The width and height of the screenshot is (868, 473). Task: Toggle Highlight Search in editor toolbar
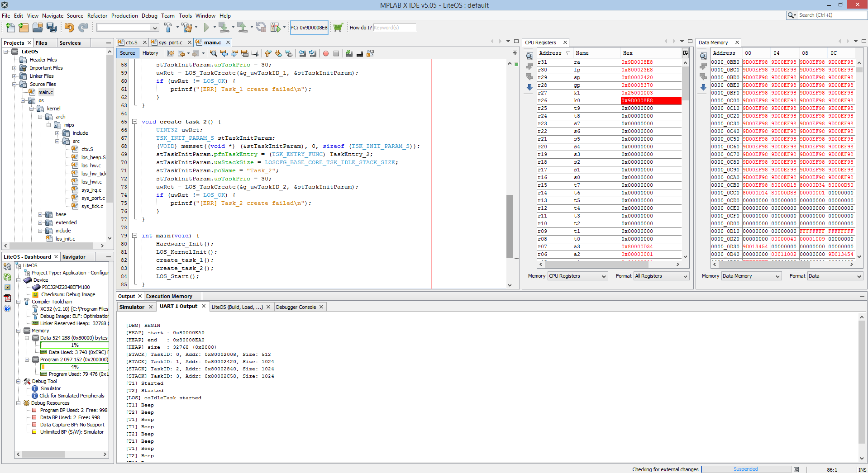(x=245, y=53)
